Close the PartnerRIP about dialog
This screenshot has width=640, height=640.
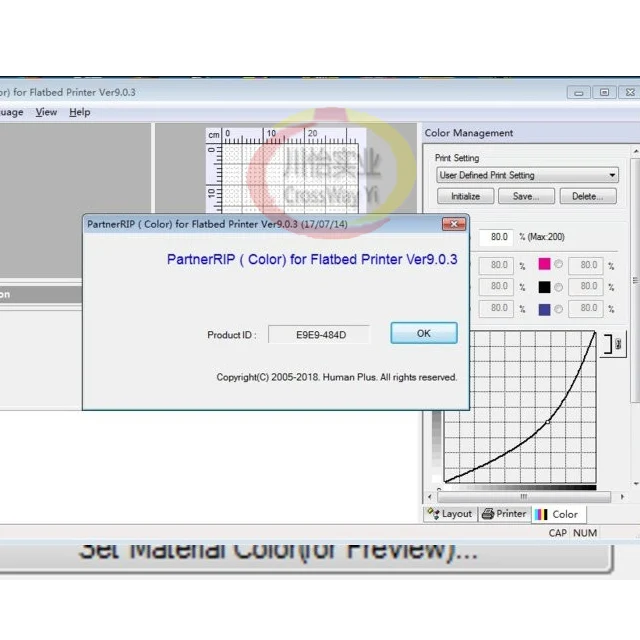click(454, 224)
